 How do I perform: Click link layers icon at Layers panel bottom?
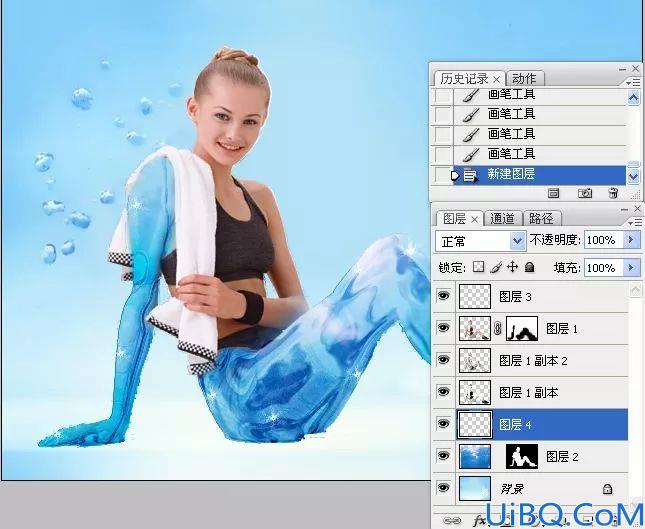(452, 521)
